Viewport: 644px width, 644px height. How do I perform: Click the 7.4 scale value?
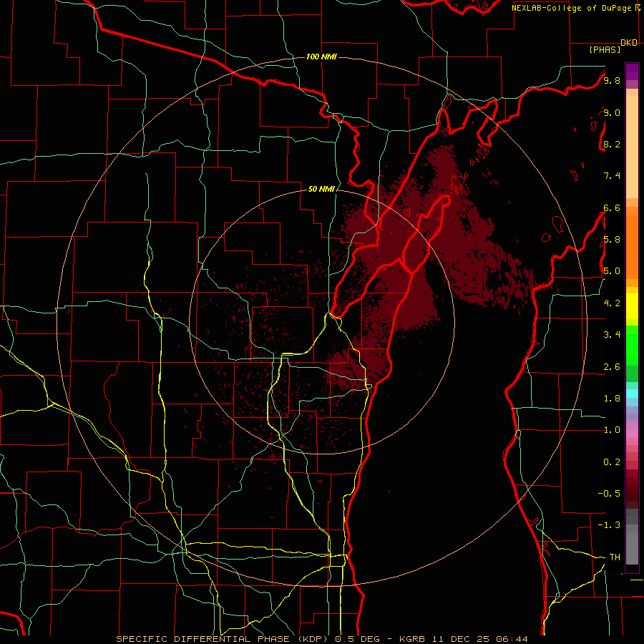point(612,176)
